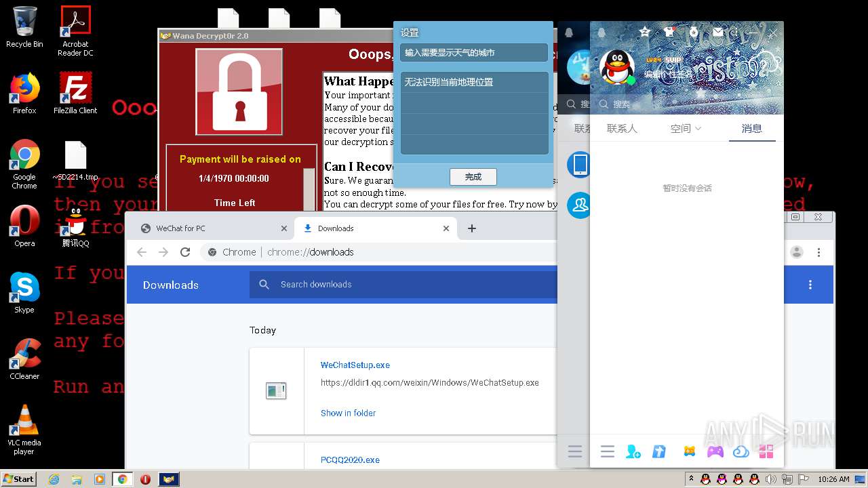The width and height of the screenshot is (868, 488).
Task: Open the purple game controller icon in QQ
Action: (x=715, y=451)
